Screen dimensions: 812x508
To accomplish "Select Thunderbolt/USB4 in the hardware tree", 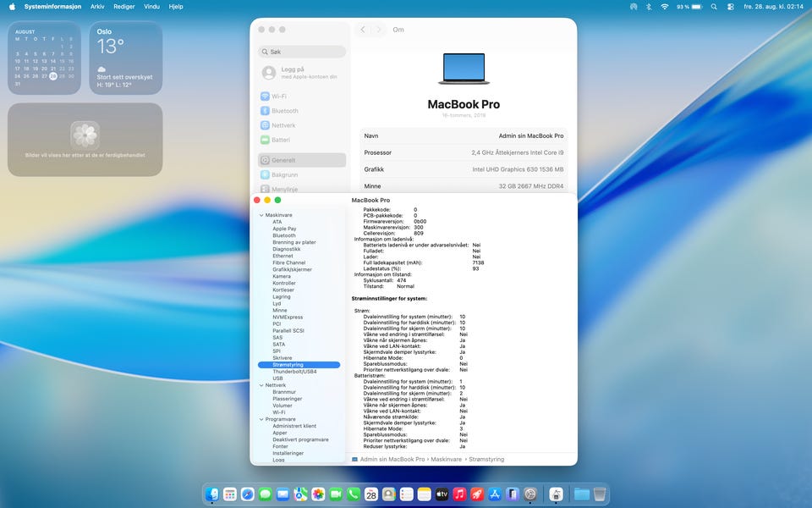I will (x=294, y=372).
